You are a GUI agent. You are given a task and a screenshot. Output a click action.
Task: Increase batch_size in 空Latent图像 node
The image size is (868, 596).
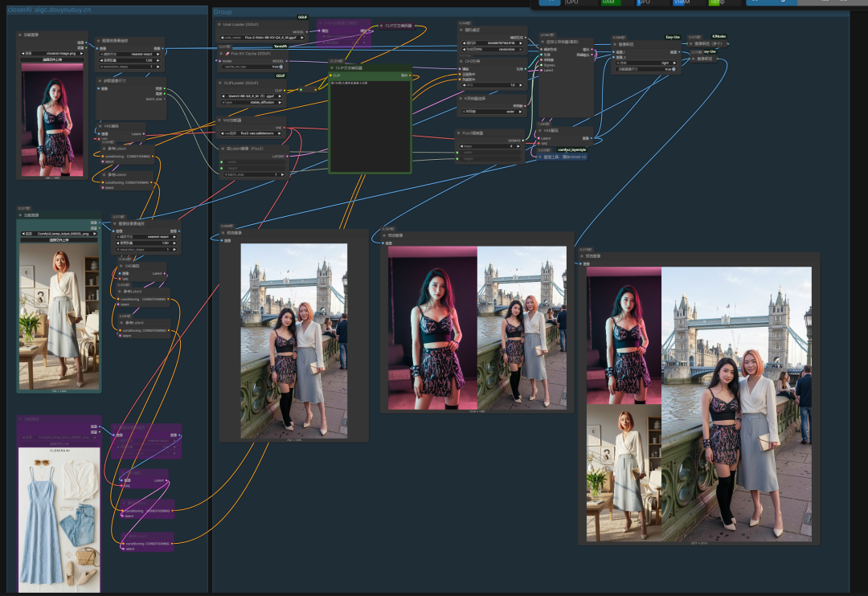pyautogui.click(x=282, y=174)
